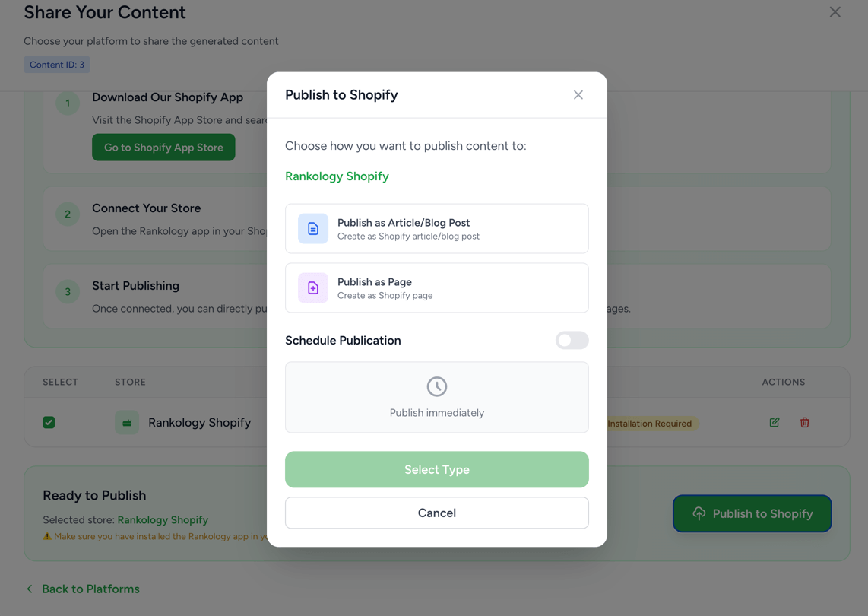Click the Rankology Shopify store icon

127,422
